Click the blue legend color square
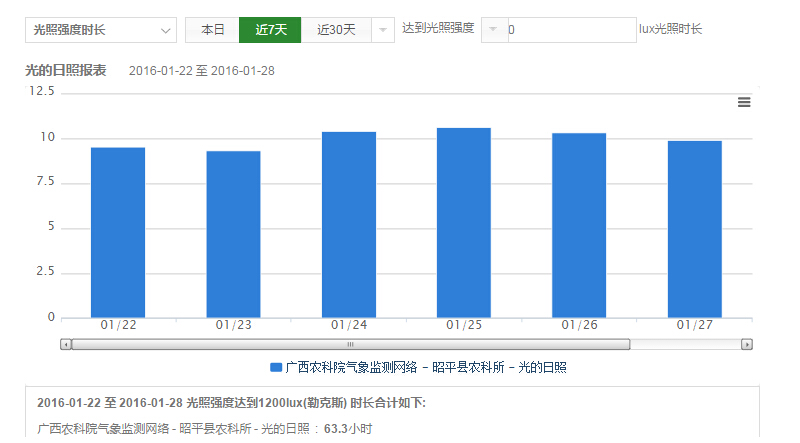 click(276, 368)
